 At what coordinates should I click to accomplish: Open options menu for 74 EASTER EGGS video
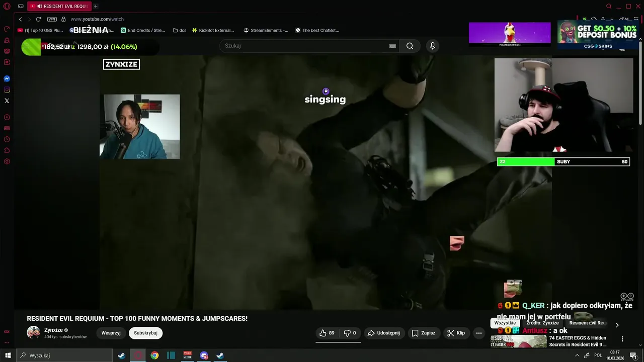click(622, 339)
